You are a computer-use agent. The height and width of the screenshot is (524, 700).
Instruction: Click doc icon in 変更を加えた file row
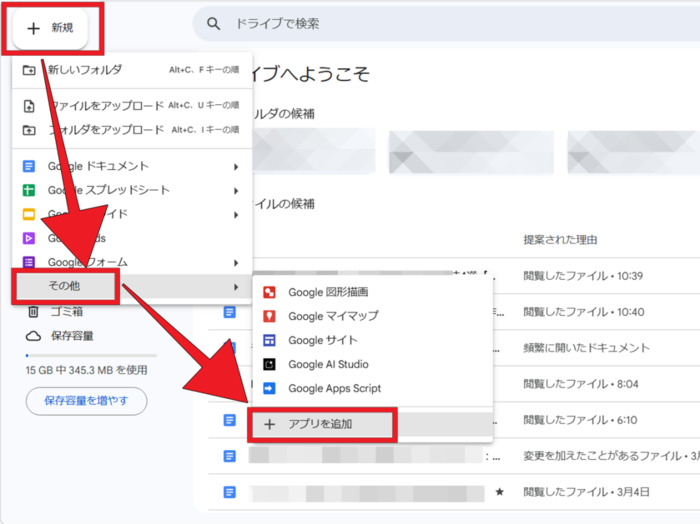[229, 456]
